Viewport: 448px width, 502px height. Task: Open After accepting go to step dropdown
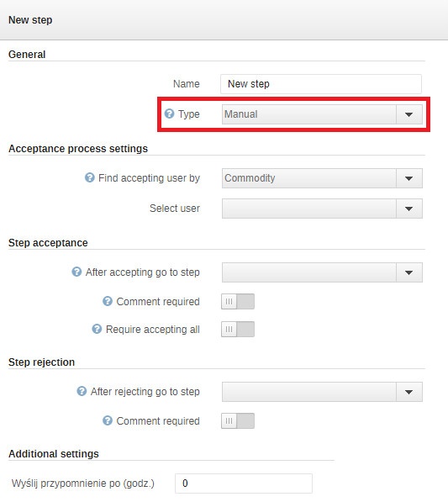tap(322, 272)
